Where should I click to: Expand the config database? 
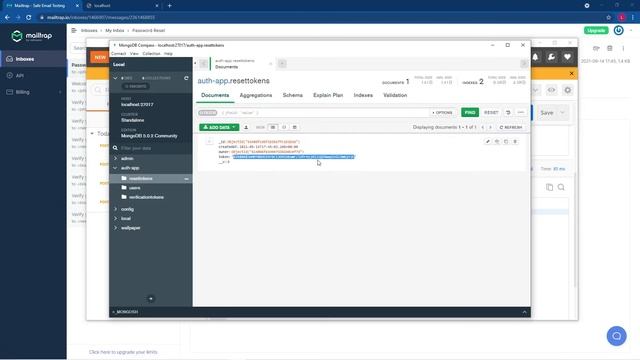coord(116,209)
